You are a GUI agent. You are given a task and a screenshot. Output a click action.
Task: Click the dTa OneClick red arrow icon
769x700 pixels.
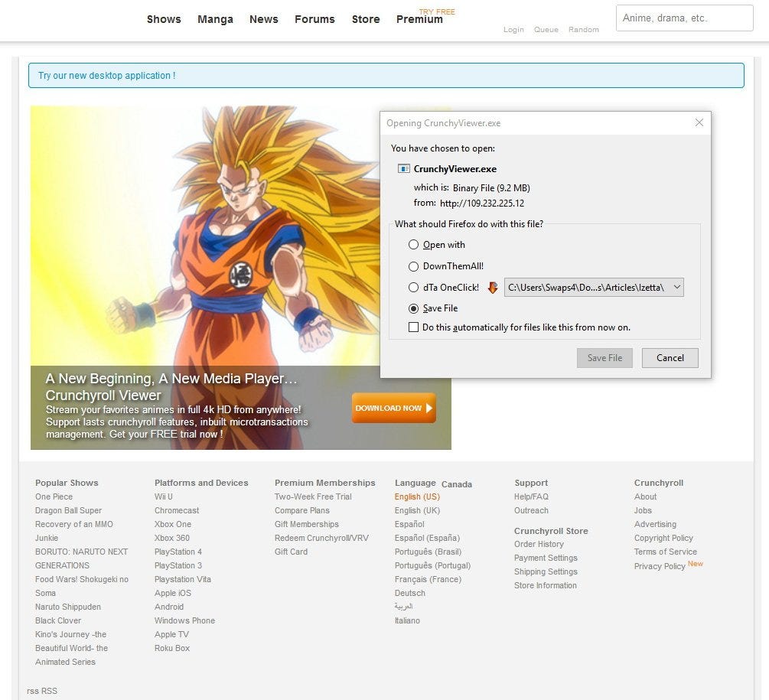coord(493,287)
